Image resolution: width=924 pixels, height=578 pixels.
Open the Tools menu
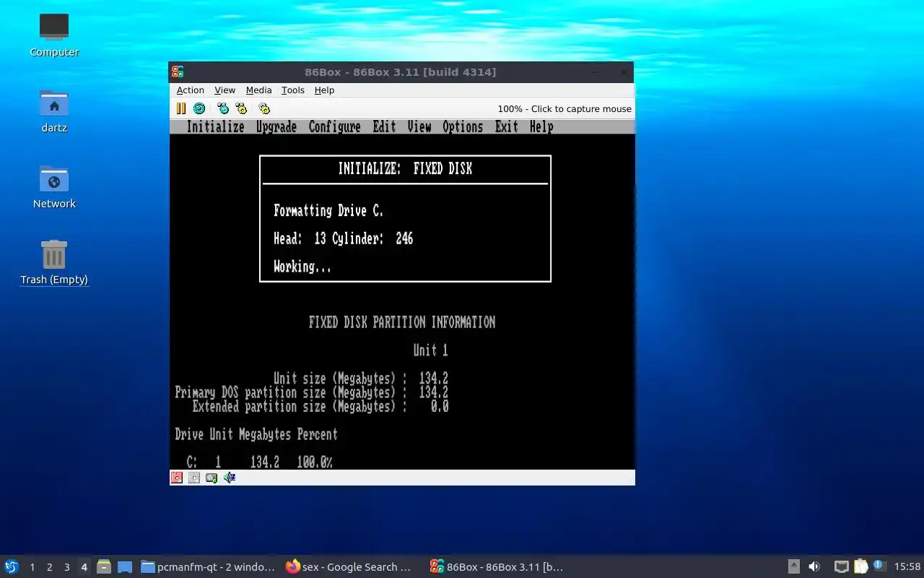tap(293, 90)
